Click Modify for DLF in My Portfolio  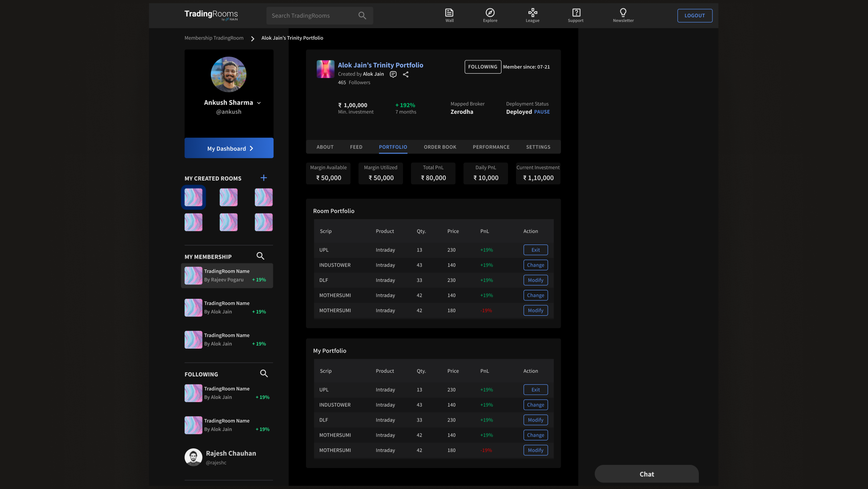(x=536, y=420)
